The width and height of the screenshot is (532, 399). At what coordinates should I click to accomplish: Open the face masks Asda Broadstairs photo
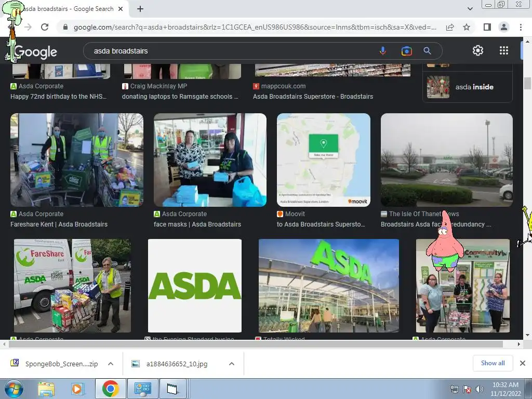tap(210, 160)
